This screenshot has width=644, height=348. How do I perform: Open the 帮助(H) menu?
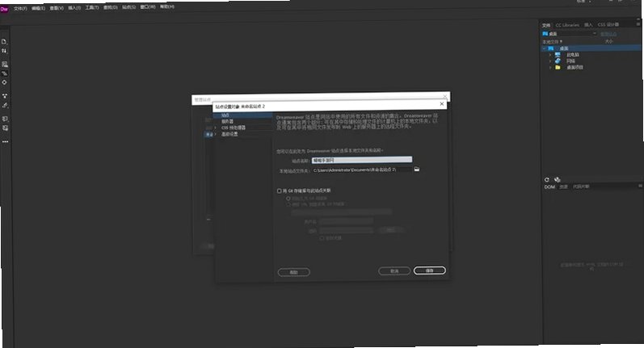point(166,7)
